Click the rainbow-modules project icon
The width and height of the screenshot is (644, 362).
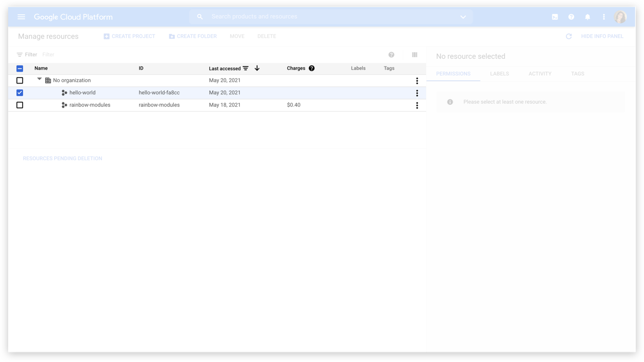tap(64, 105)
